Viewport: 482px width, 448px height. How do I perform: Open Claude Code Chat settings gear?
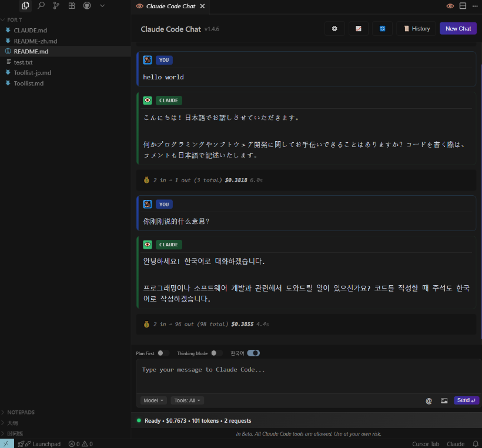click(x=334, y=29)
